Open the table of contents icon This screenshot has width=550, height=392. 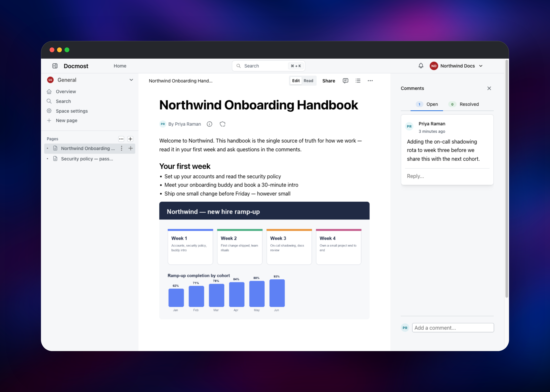tap(358, 81)
